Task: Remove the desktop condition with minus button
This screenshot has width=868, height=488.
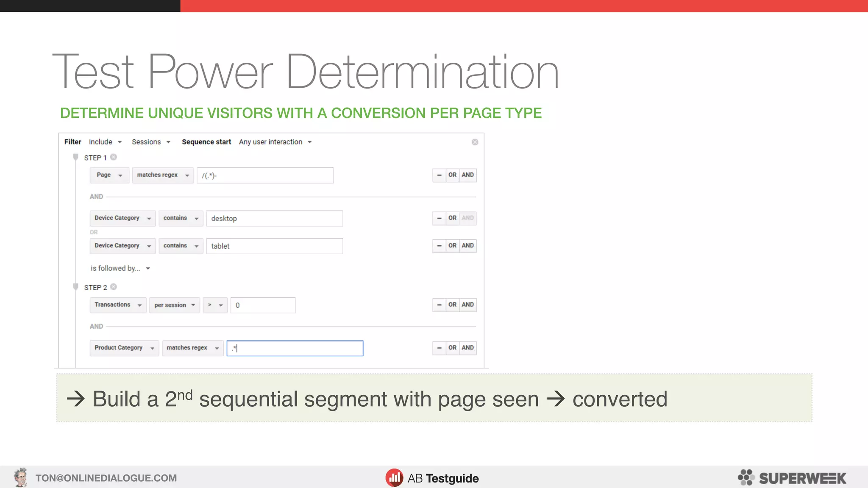Action: 439,218
